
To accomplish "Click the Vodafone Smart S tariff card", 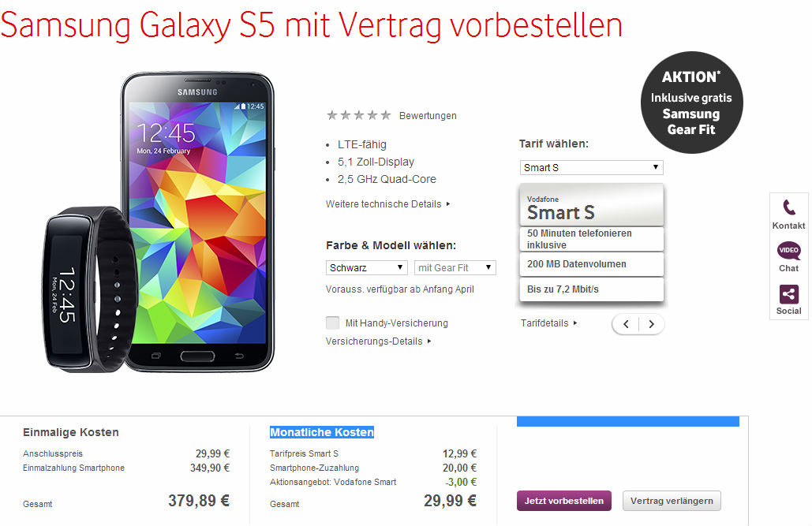I will tap(591, 242).
